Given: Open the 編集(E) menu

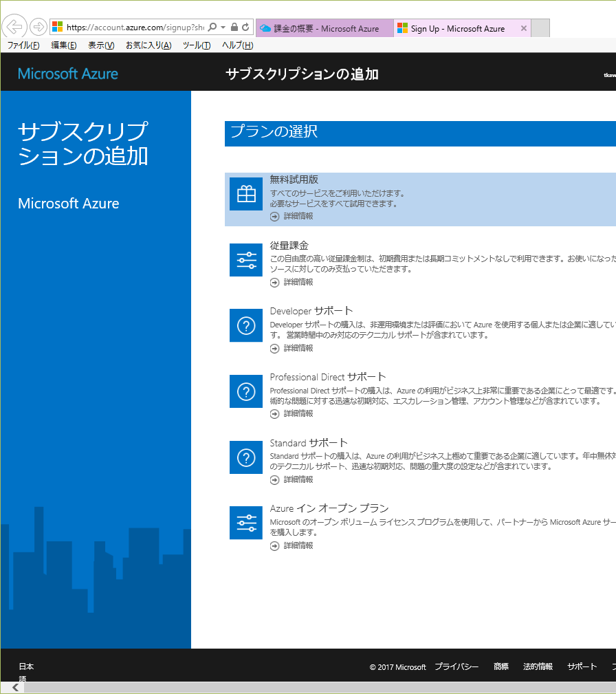Looking at the screenshot, I should pos(64,45).
